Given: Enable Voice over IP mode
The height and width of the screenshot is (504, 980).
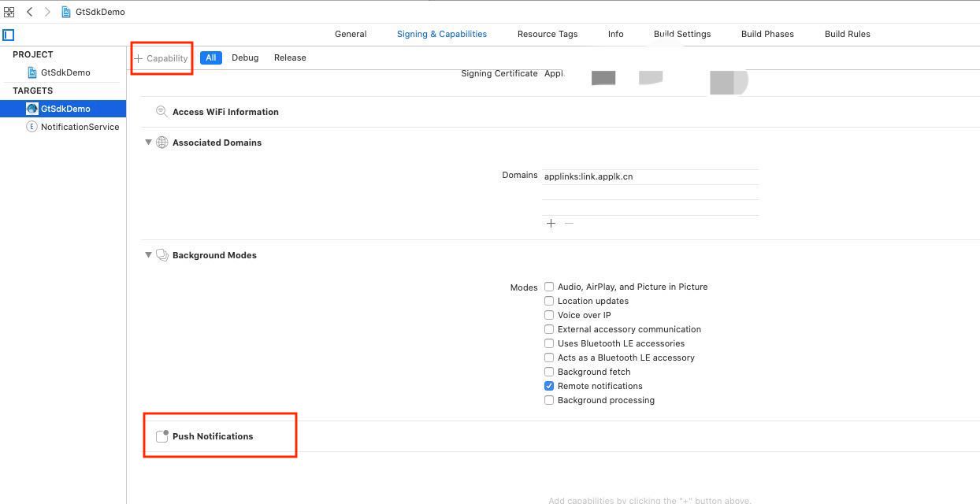Looking at the screenshot, I should [x=549, y=315].
